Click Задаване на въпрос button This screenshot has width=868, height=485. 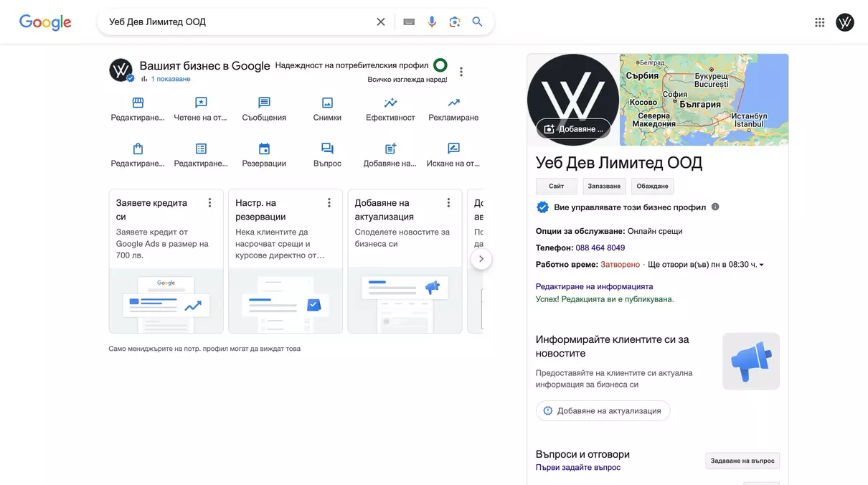tap(742, 461)
